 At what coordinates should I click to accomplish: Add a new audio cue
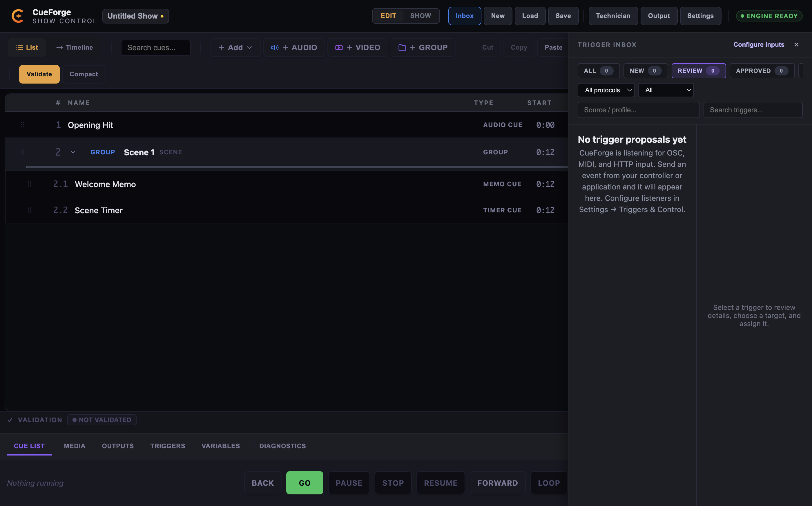point(294,48)
